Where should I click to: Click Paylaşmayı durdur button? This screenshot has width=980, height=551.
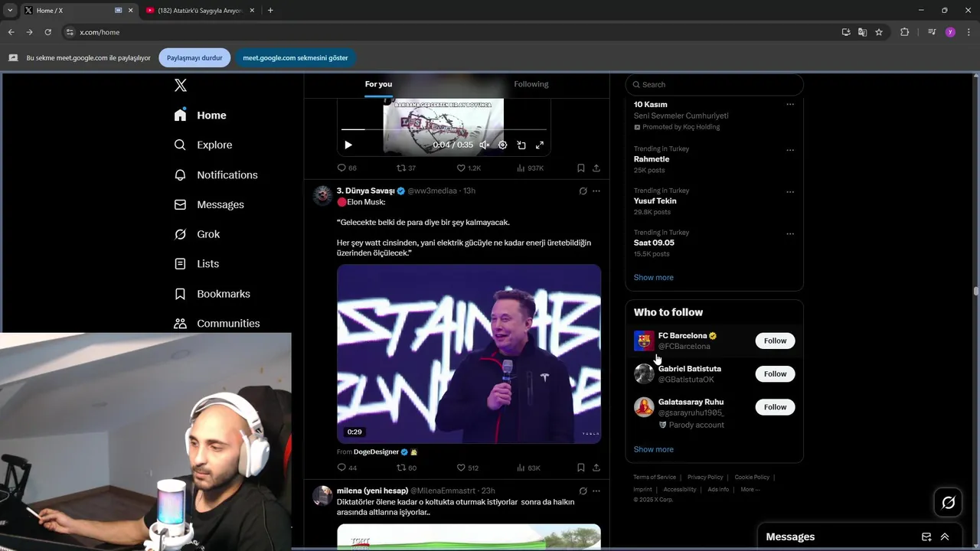click(194, 57)
